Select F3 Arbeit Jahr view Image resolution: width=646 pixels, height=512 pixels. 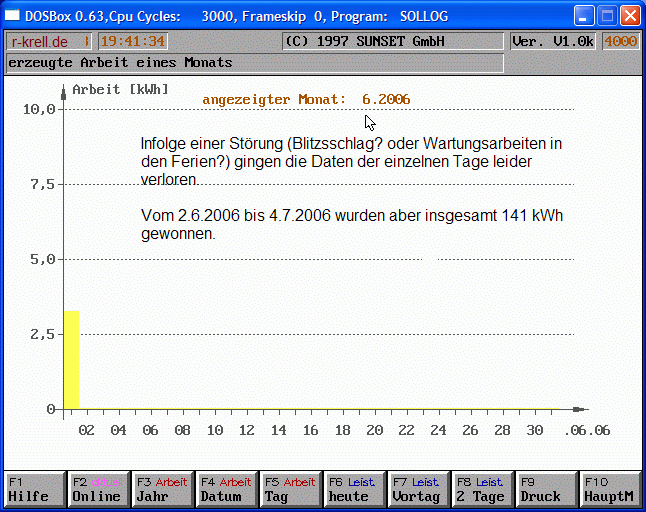[162, 489]
